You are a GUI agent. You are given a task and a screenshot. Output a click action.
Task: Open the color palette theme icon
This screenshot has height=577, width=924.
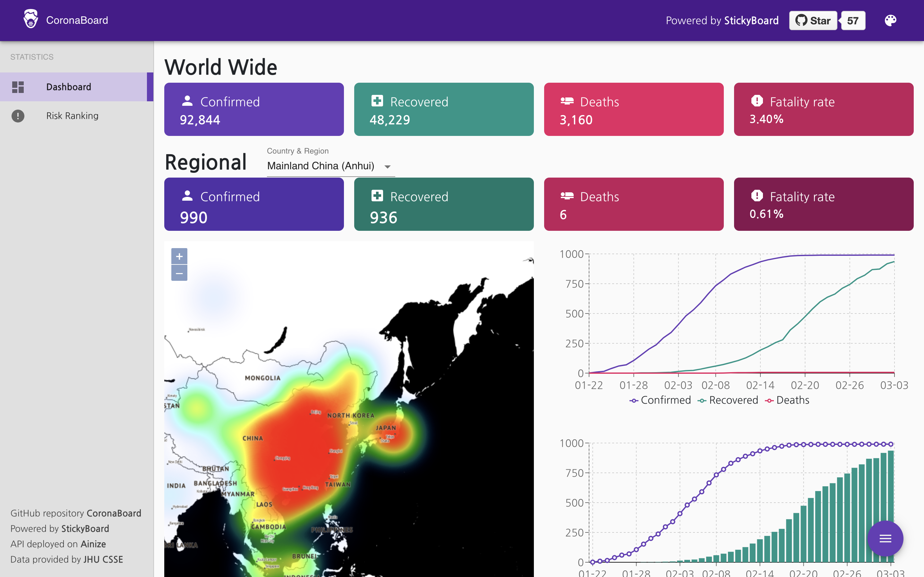pyautogui.click(x=890, y=20)
